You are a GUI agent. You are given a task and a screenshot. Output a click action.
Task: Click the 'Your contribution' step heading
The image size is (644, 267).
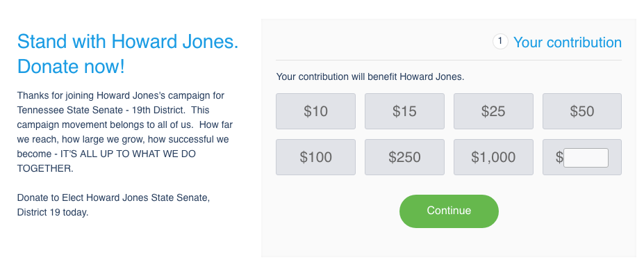click(x=568, y=42)
